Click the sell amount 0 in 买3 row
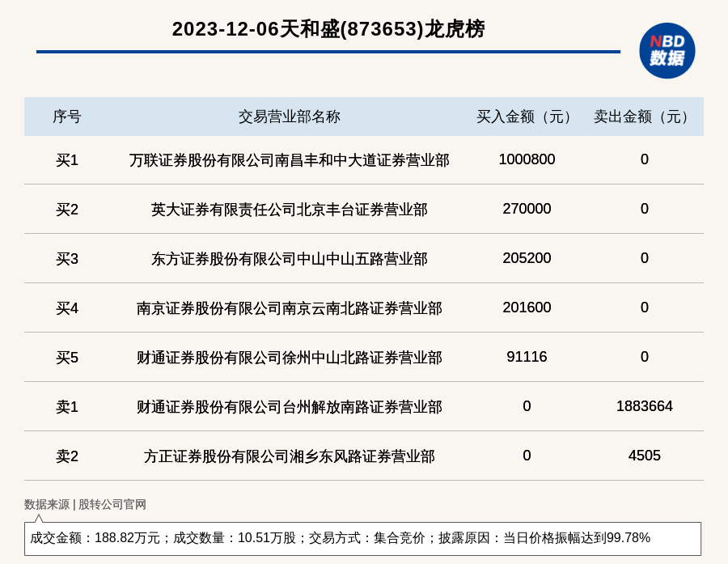Screen dimensions: 728x564 645,258
